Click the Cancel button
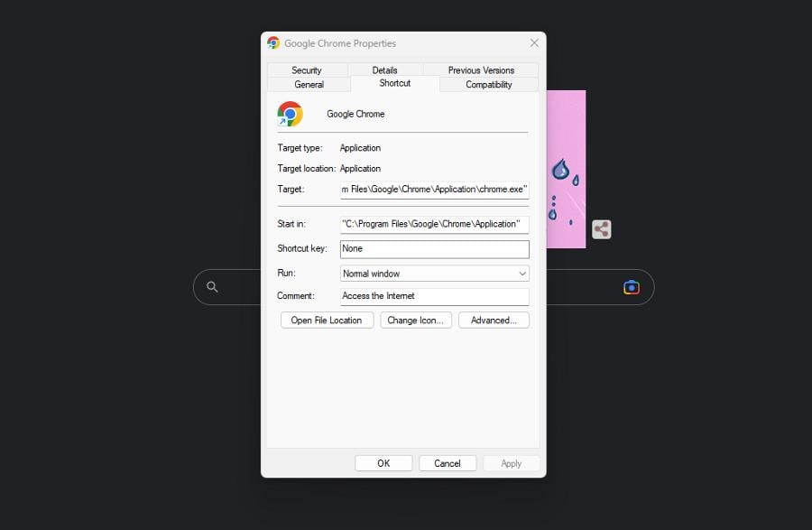The height and width of the screenshot is (530, 812). 448,463
